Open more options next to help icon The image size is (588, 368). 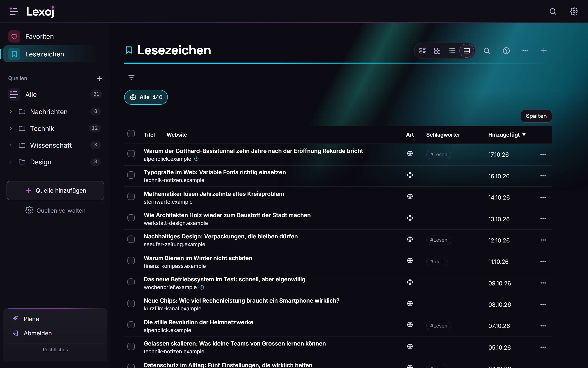[525, 51]
